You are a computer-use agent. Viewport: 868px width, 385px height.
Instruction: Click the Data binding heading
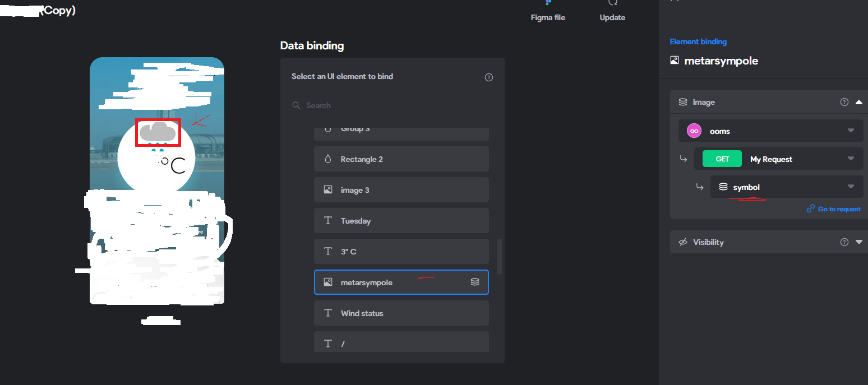[x=312, y=46]
